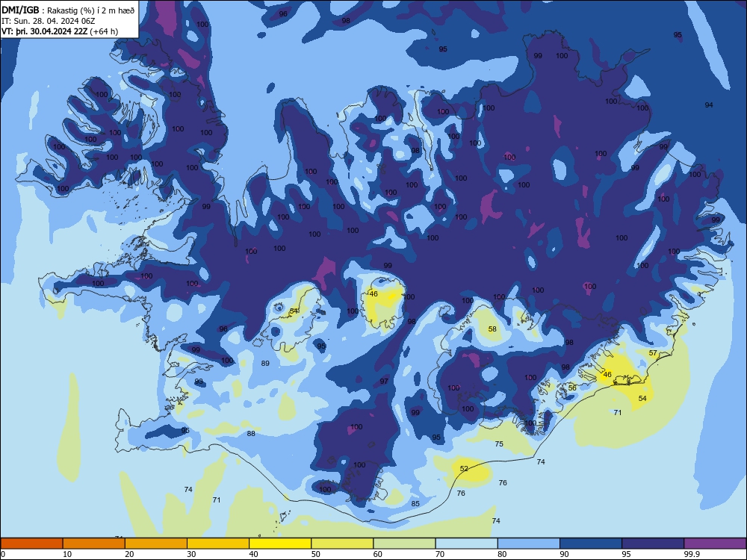This screenshot has height=560, width=747.
Task: Select the 30–40 amber legend band
Action: (x=218, y=544)
